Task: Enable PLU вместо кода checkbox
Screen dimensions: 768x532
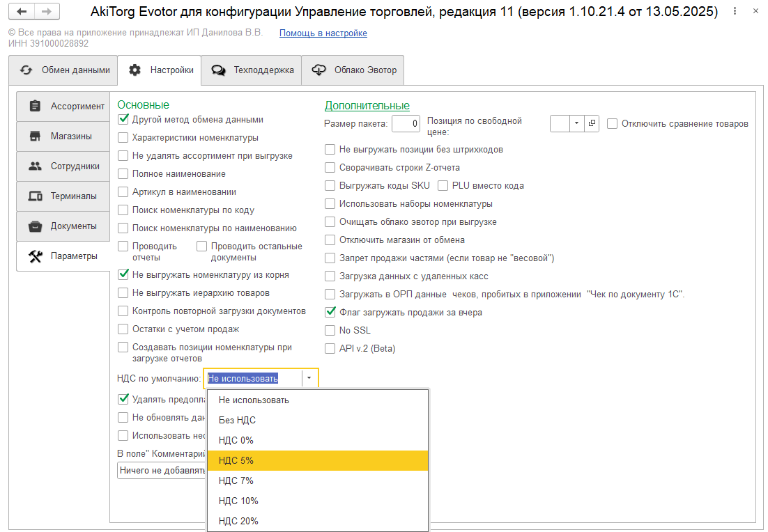Action: click(443, 185)
